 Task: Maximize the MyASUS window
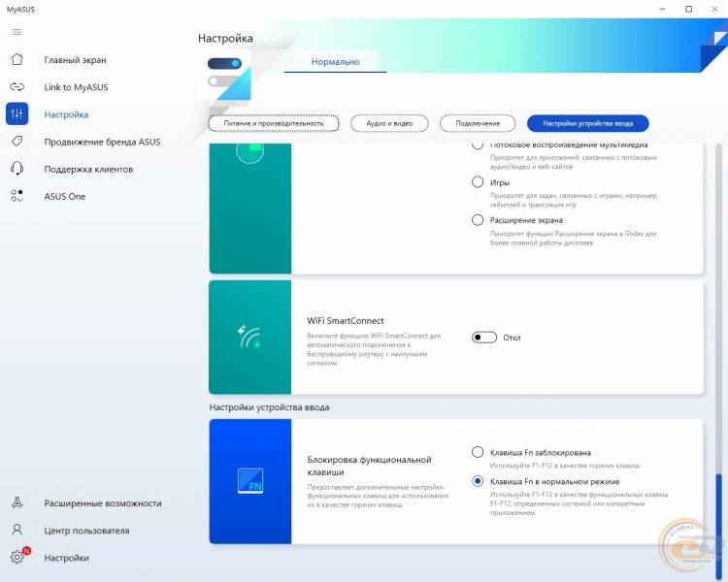689,9
